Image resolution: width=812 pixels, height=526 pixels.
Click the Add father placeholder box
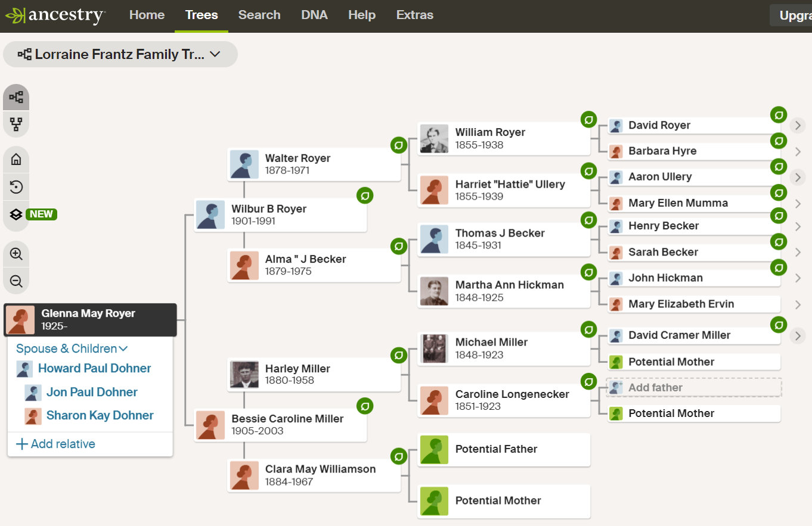pos(694,387)
